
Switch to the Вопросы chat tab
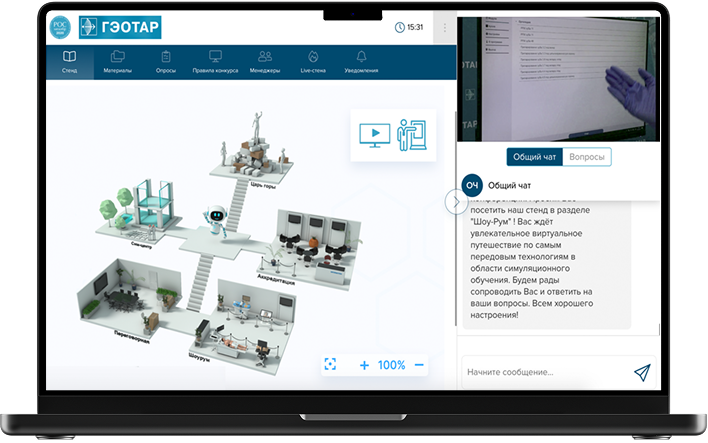point(586,157)
